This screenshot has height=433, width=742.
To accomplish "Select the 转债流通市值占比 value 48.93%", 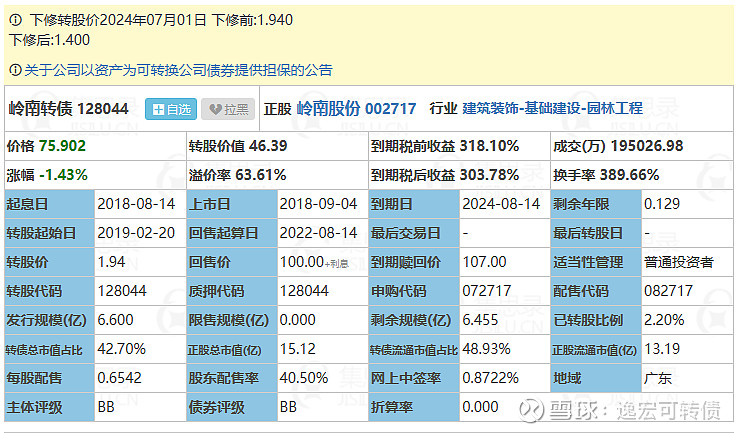I will 486,349.
